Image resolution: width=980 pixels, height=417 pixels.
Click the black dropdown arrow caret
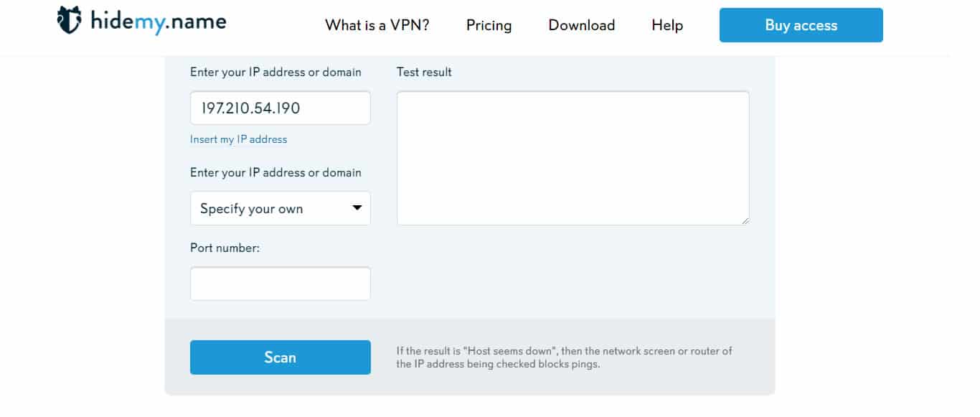click(357, 209)
